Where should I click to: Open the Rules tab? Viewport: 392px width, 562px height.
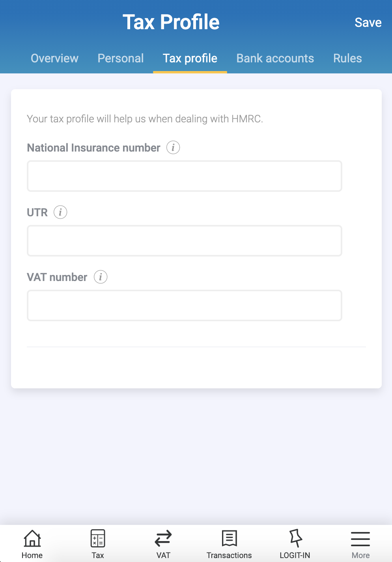click(347, 58)
